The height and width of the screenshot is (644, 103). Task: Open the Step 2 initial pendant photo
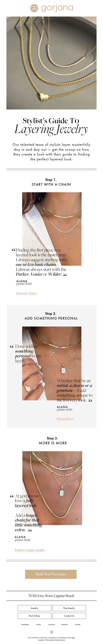(x=52, y=363)
